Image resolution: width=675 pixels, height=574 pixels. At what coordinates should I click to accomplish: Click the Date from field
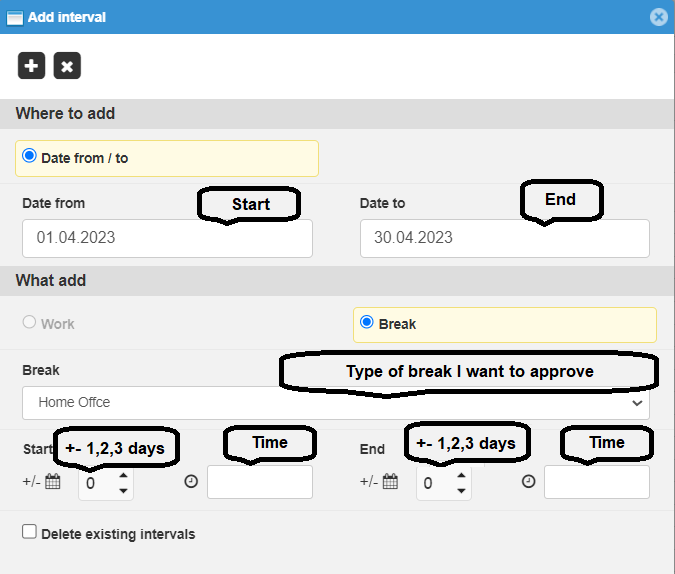pos(167,238)
